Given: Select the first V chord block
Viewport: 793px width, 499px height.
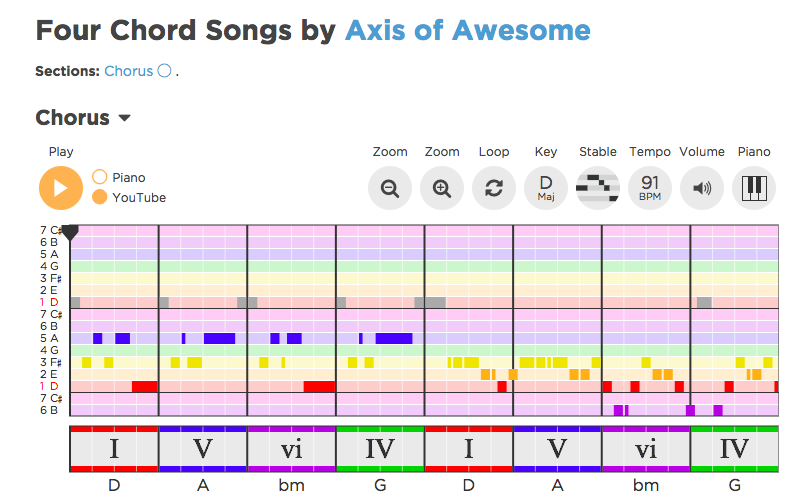Looking at the screenshot, I should pos(203,449).
